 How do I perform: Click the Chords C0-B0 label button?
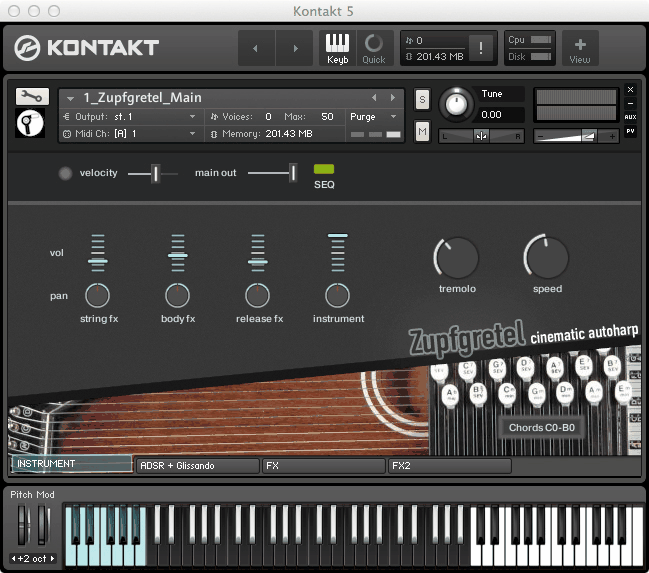pos(541,428)
